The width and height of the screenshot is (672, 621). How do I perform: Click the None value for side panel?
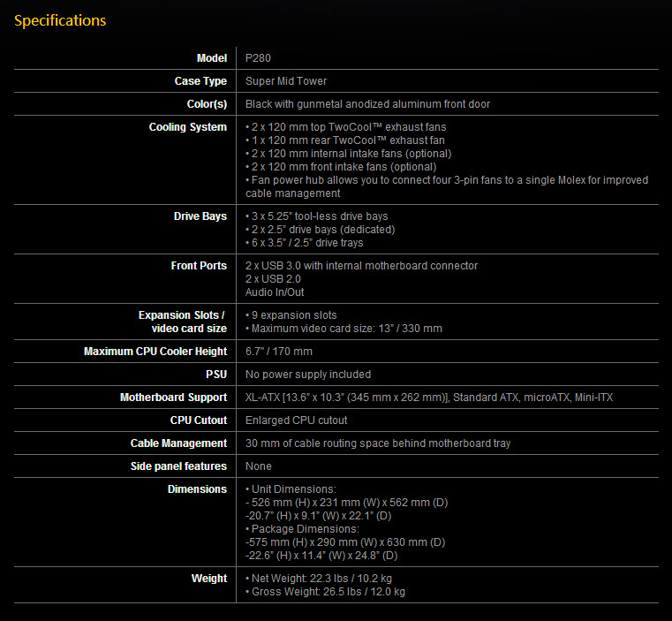click(x=259, y=466)
